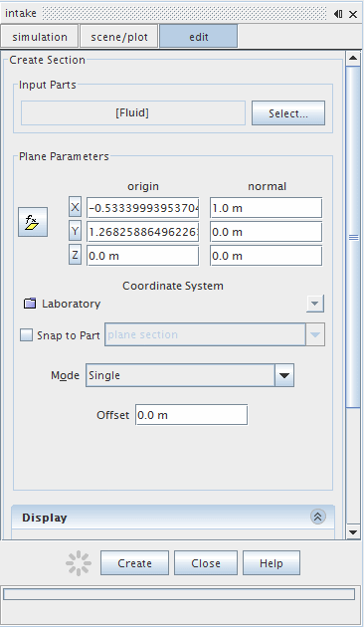Switch to the scene/plot tab
This screenshot has width=364, height=627.
119,37
